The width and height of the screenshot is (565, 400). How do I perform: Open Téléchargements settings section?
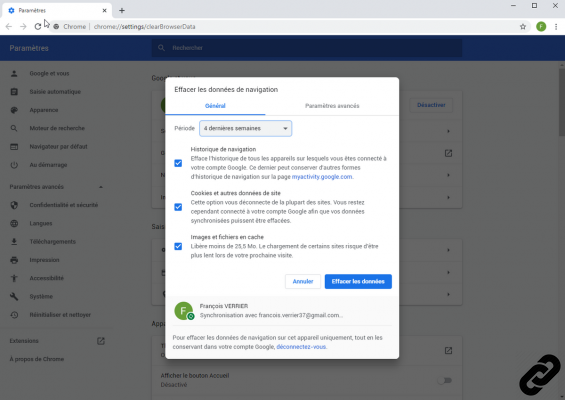pyautogui.click(x=53, y=242)
